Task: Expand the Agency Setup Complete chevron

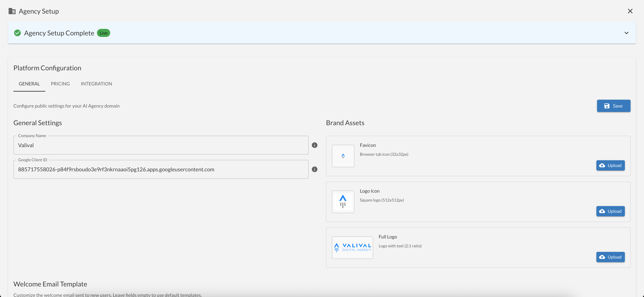Action: pyautogui.click(x=626, y=33)
